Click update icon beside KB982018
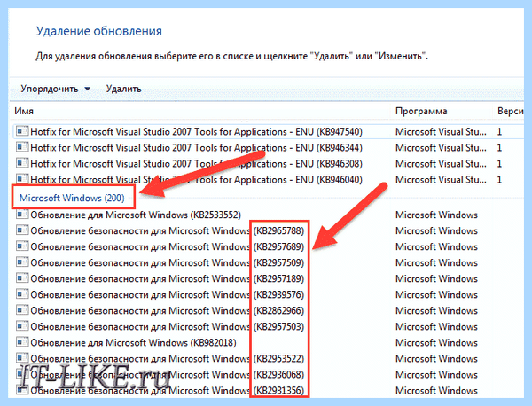Screen dimensions: 532x406 22,341
